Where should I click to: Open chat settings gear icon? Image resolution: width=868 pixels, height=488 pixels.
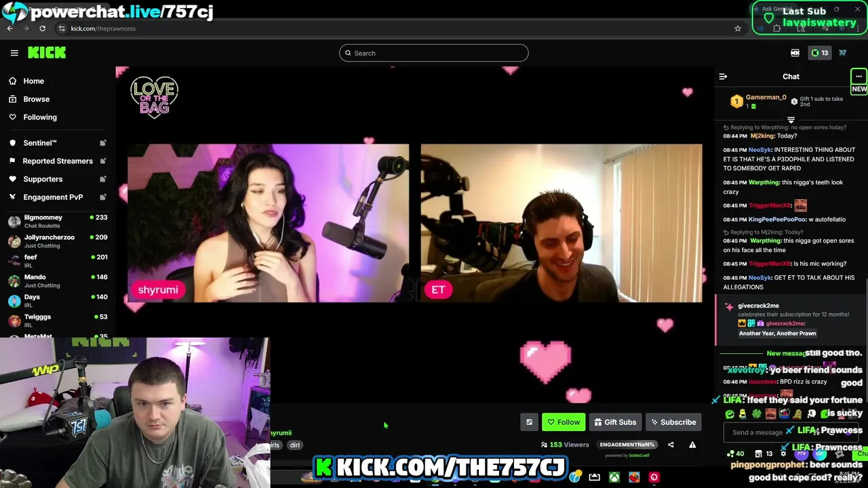coord(783,453)
